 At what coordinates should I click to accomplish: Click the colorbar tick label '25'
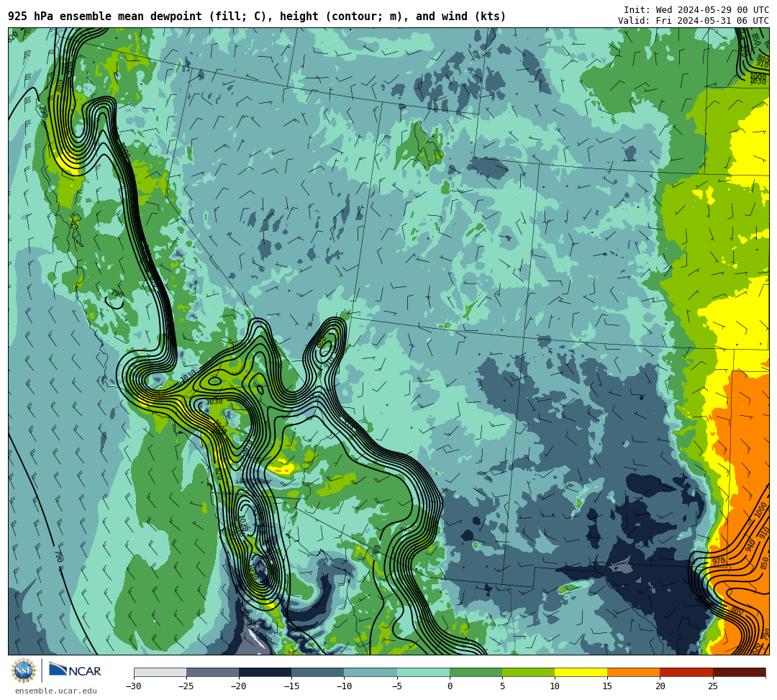click(712, 686)
